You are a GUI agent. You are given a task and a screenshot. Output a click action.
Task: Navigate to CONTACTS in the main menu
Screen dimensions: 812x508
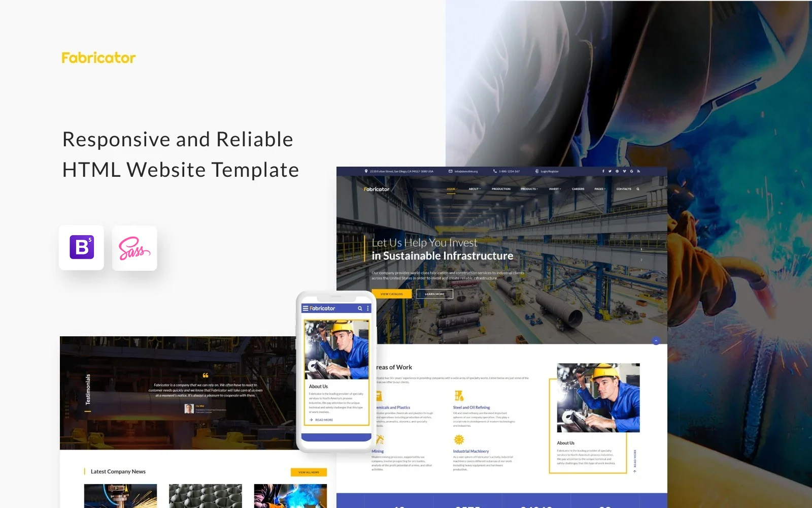tap(624, 188)
